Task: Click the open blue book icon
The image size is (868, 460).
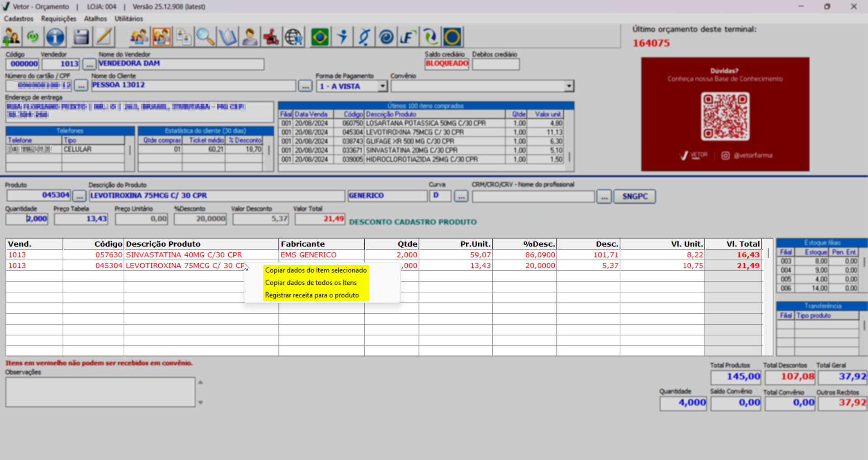Action: point(227,37)
